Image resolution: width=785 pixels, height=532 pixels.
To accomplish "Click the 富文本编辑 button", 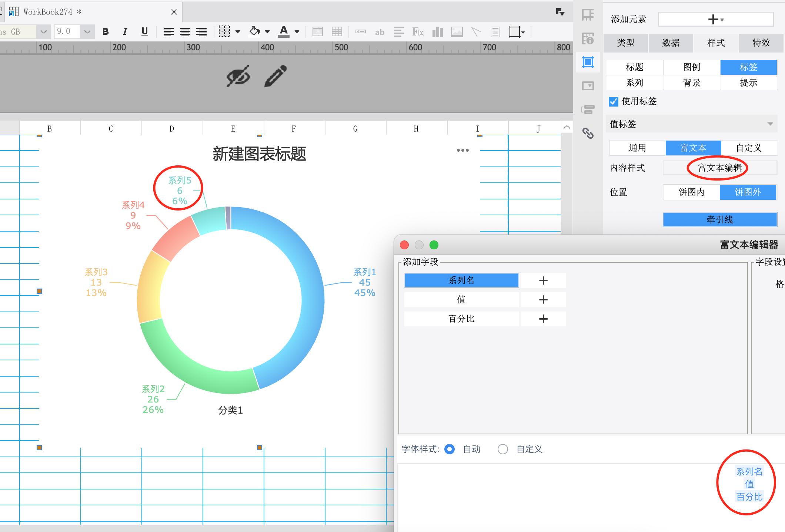I will coord(719,168).
